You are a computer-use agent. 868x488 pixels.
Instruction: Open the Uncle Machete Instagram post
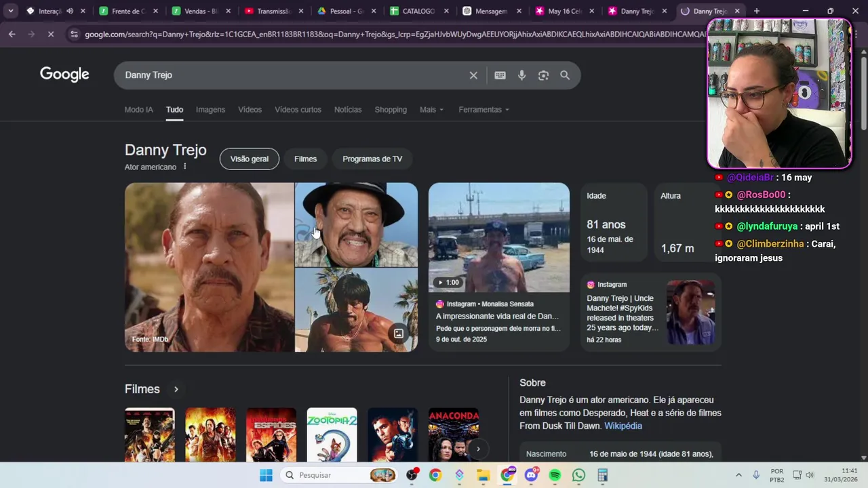pos(650,312)
